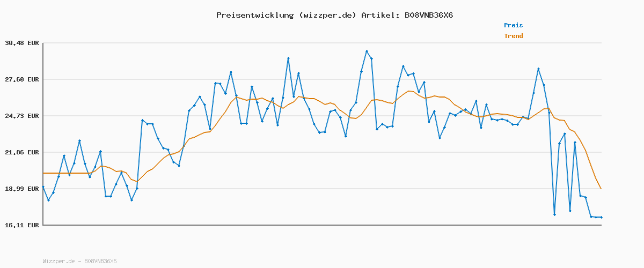Click the 18.99 EUR y-axis label
Image resolution: width=644 pixels, height=268 pixels.
pos(22,189)
